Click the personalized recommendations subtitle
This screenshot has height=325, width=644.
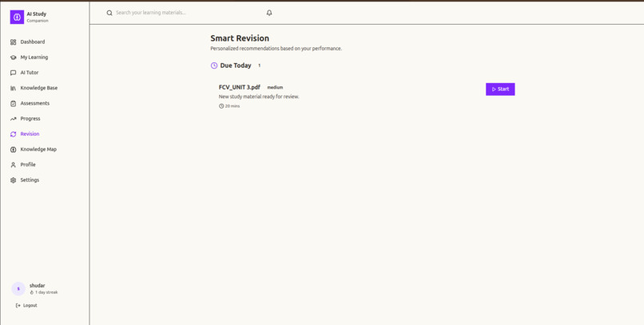pyautogui.click(x=276, y=49)
